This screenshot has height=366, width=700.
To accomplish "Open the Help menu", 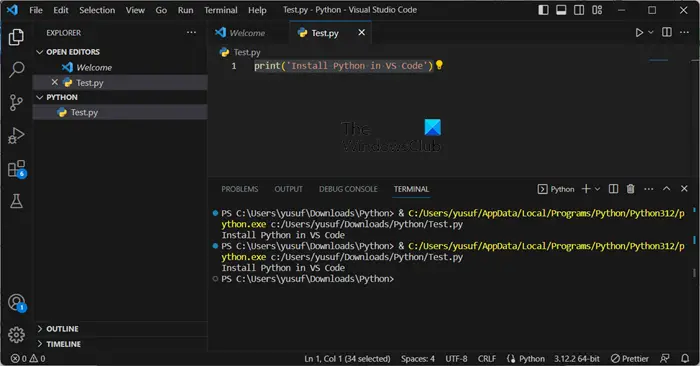I will pos(257,10).
